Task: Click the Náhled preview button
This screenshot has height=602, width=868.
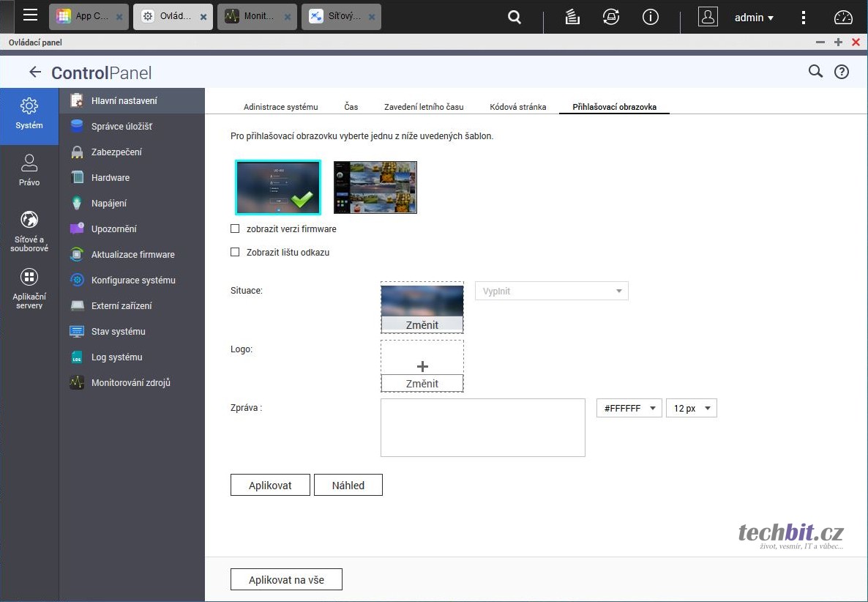Action: click(x=348, y=485)
